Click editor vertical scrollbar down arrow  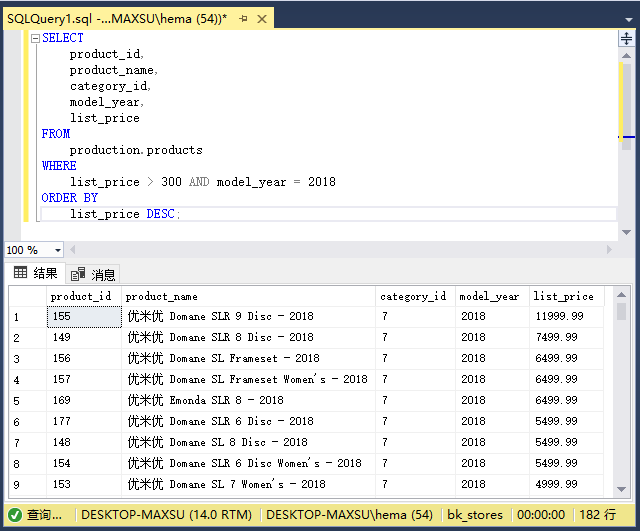(x=626, y=232)
